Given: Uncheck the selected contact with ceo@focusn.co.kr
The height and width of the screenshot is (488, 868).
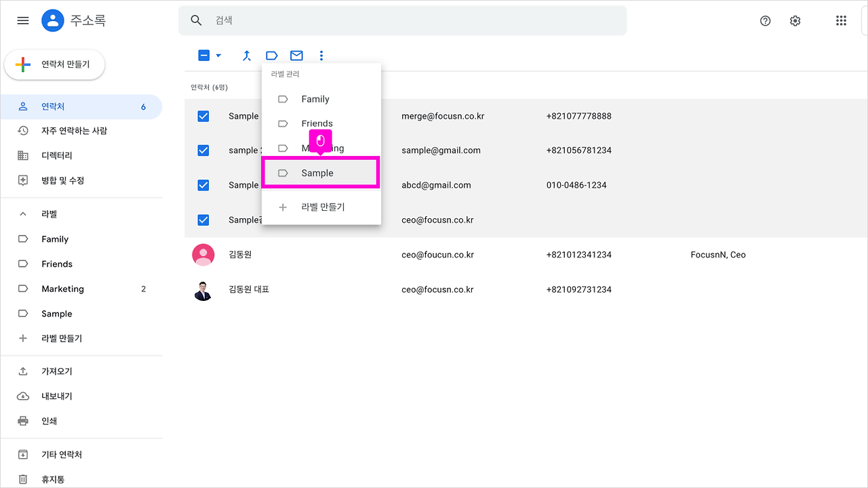Looking at the screenshot, I should point(203,220).
